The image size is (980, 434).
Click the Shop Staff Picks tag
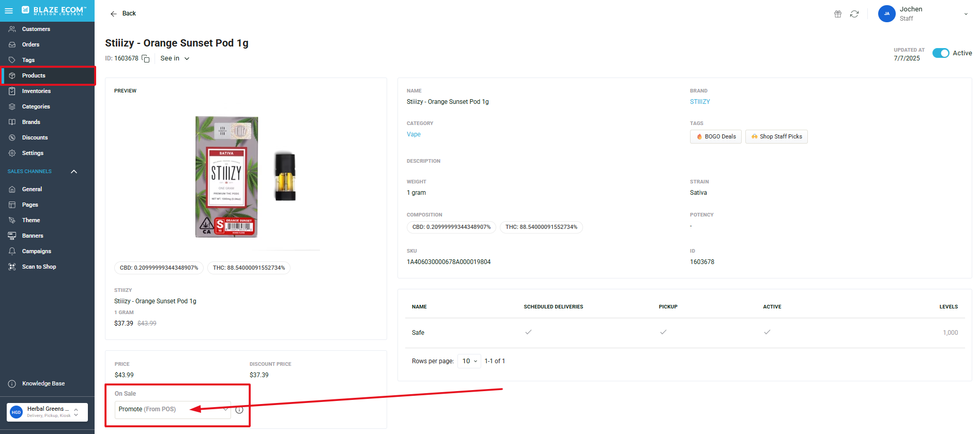(x=776, y=136)
